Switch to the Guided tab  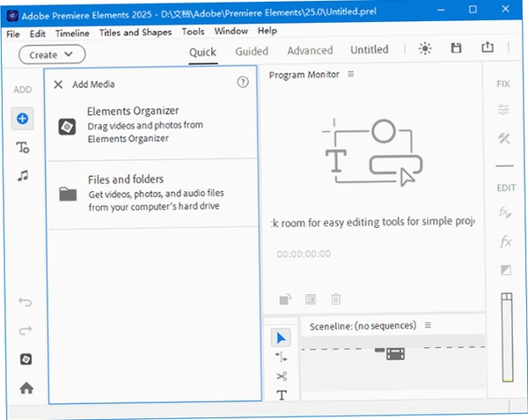(x=252, y=51)
